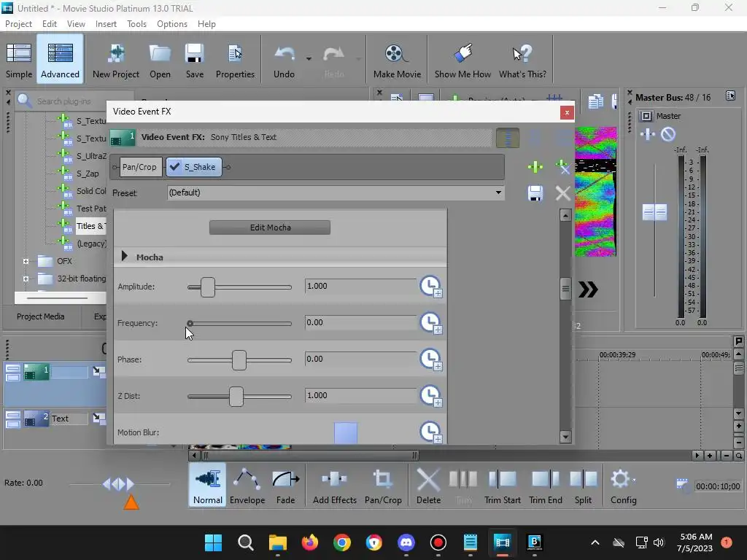The image size is (747, 560).
Task: Animate the Motion Blur parameter (clock icon)
Action: coord(430,432)
